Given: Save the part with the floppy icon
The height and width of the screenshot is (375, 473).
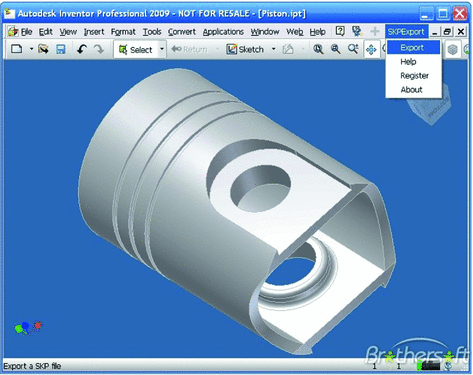Looking at the screenshot, I should pos(60,49).
